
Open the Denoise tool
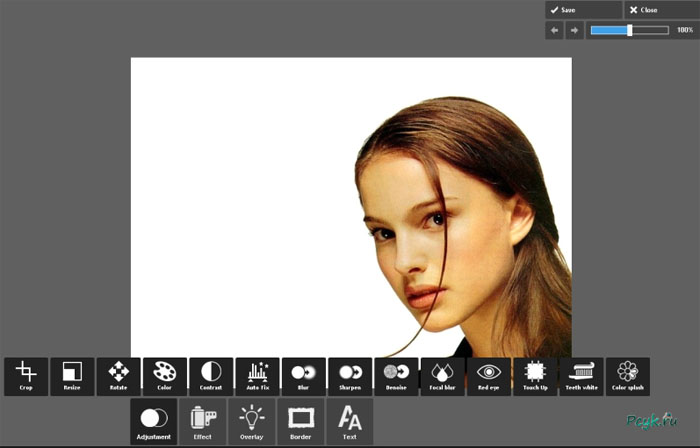(396, 377)
